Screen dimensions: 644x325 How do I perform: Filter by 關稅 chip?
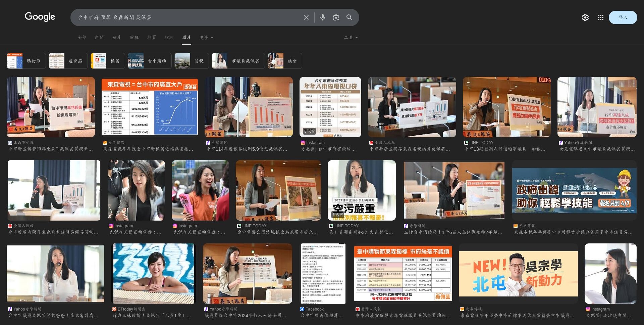tap(192, 61)
